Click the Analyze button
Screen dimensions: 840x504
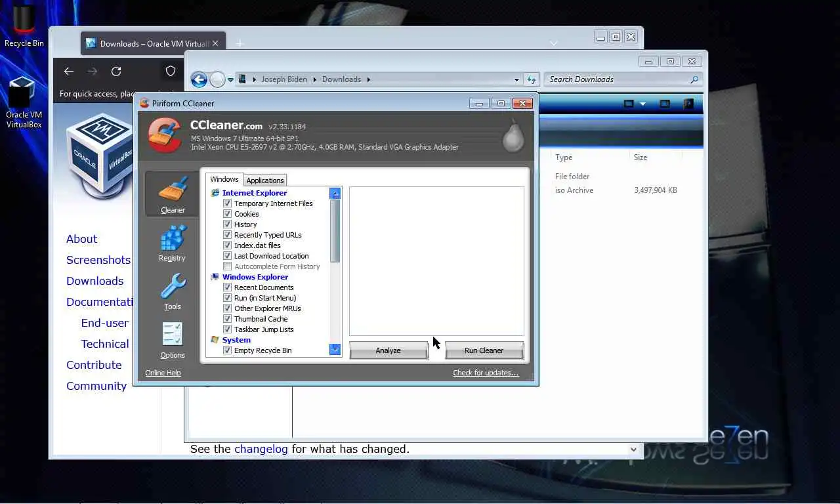coord(388,350)
